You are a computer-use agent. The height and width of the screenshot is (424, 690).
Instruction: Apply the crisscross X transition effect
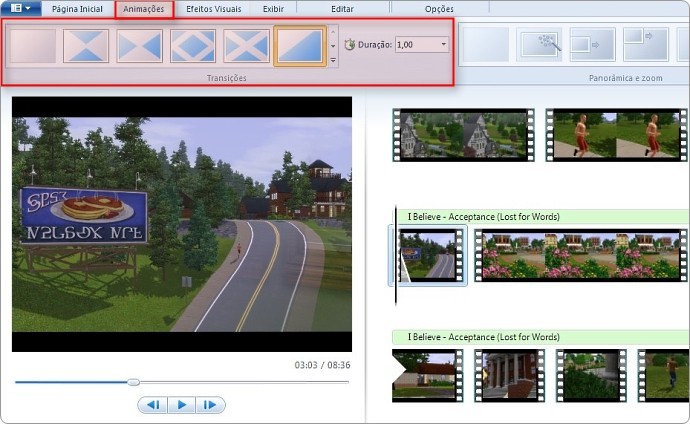point(246,46)
